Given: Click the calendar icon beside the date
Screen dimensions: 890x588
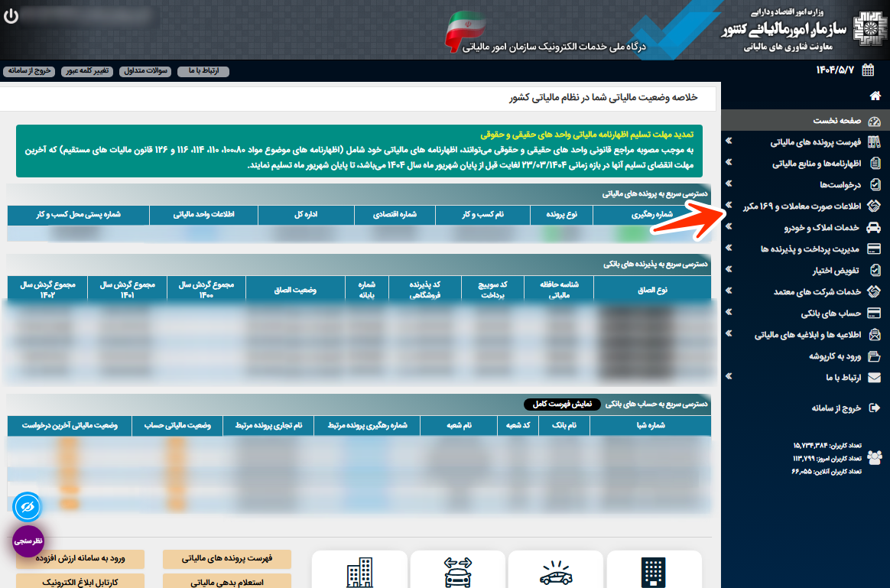Looking at the screenshot, I should pos(868,70).
